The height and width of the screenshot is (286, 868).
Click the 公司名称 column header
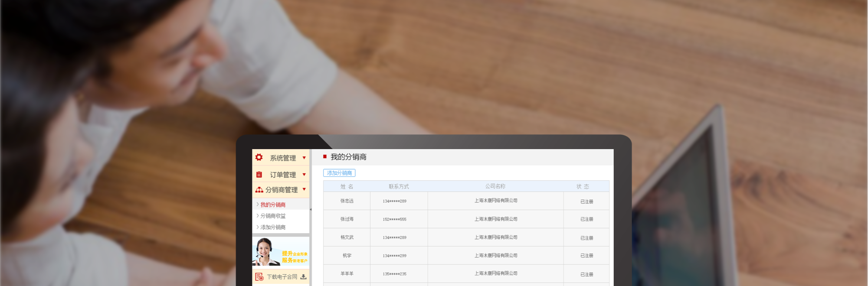(x=495, y=186)
